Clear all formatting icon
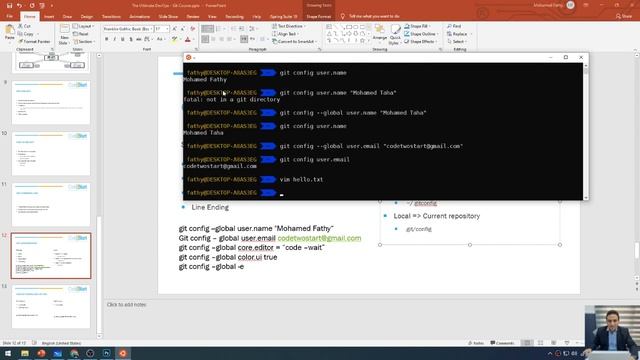The image size is (640, 360). tap(193, 29)
